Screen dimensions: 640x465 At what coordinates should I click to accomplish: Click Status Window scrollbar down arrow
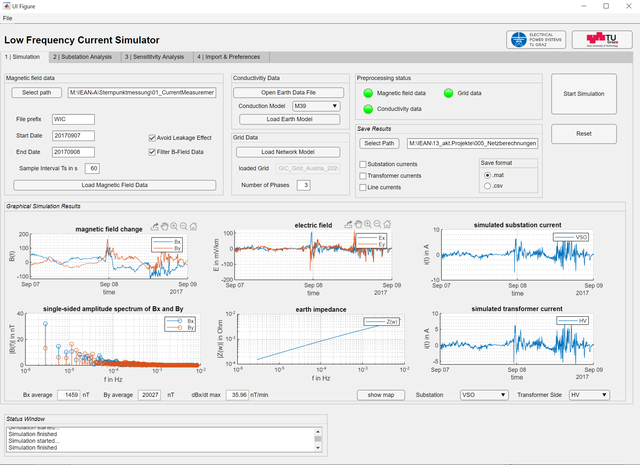(x=318, y=448)
